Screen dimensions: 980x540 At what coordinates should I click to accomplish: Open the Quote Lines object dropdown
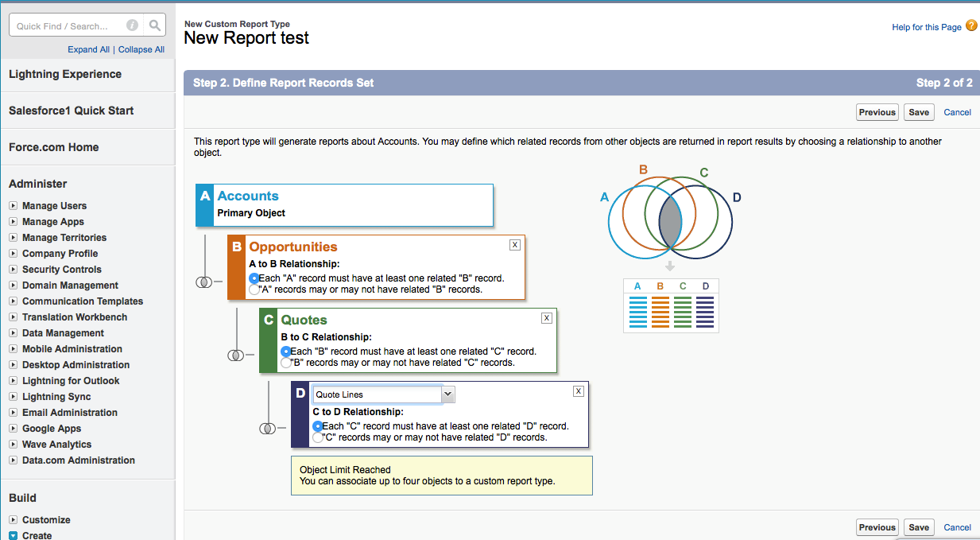pos(447,394)
